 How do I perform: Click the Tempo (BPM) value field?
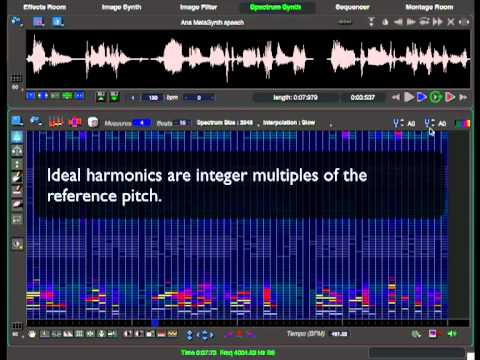coord(339,334)
